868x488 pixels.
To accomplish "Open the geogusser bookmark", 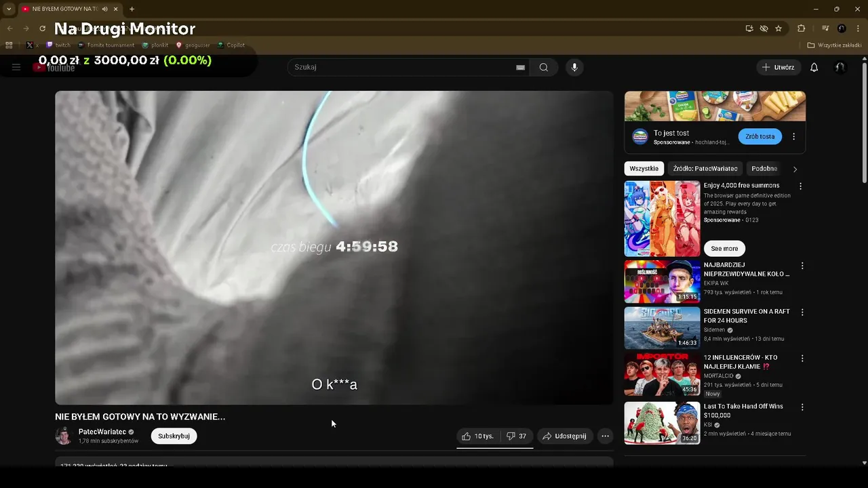I will tap(193, 45).
